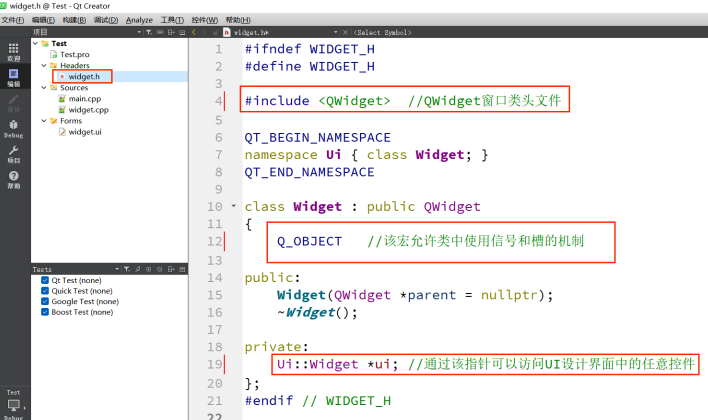Viewport: 708px width, 420px height.
Task: Uncheck the Quick Test (none) checkbox
Action: click(x=45, y=290)
